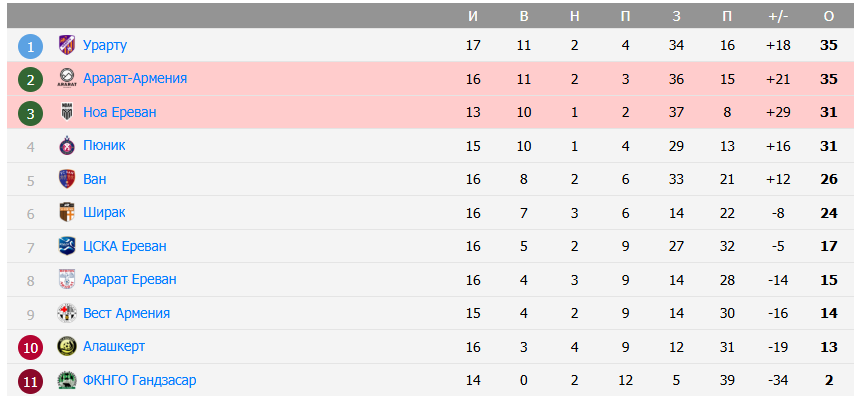Click the dark red position 11 badge
862x407 pixels.
(x=31, y=380)
